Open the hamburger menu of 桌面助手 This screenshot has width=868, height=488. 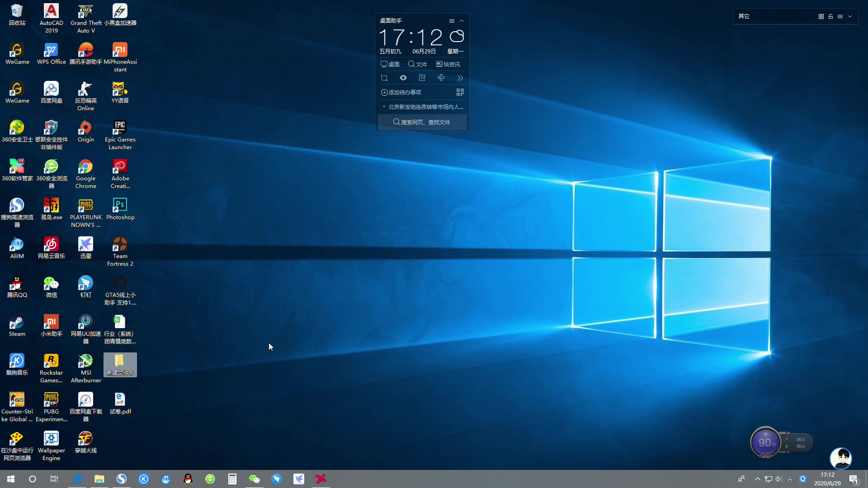click(452, 21)
